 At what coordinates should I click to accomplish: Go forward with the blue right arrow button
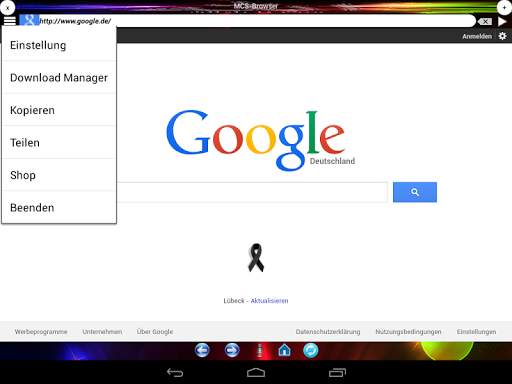click(232, 350)
